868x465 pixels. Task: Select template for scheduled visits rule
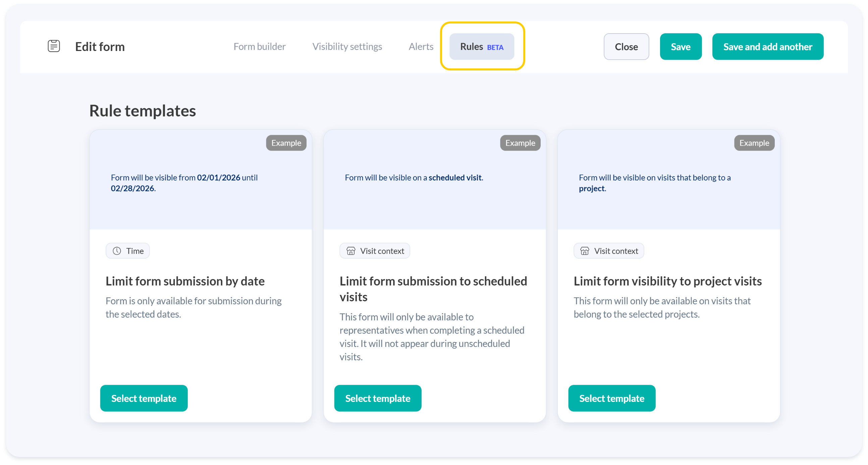[x=377, y=398]
